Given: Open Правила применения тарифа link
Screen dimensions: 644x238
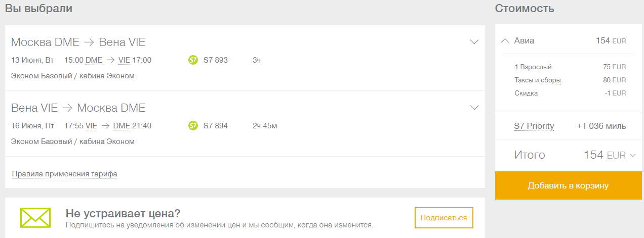Looking at the screenshot, I should (x=64, y=174).
